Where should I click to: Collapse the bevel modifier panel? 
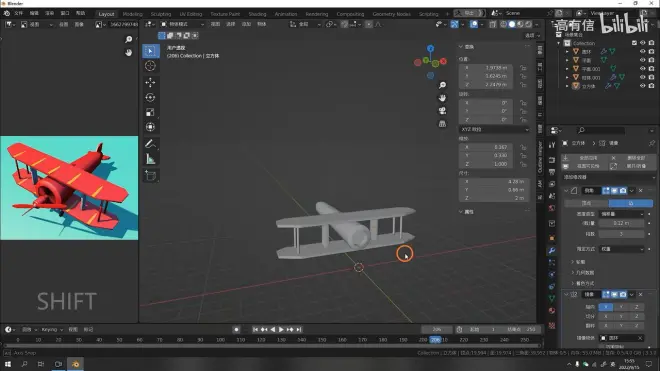[566, 191]
